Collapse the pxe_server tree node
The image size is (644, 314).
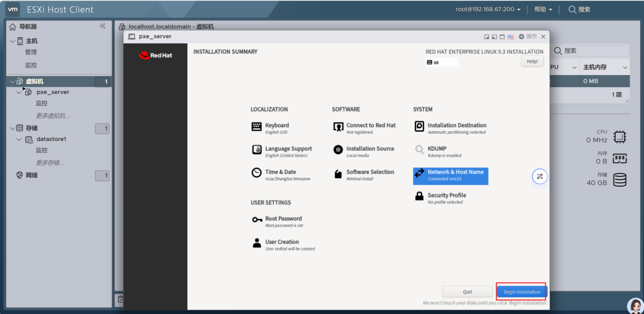(x=19, y=92)
